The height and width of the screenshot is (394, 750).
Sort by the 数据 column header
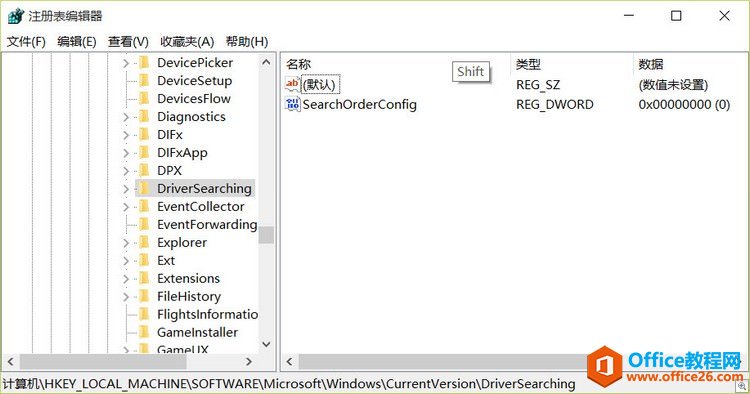click(x=651, y=64)
